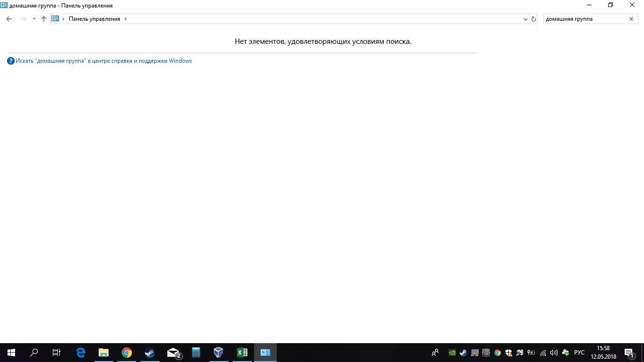Restore down the Control Panel window
The height and width of the screenshot is (362, 644).
coord(611,5)
